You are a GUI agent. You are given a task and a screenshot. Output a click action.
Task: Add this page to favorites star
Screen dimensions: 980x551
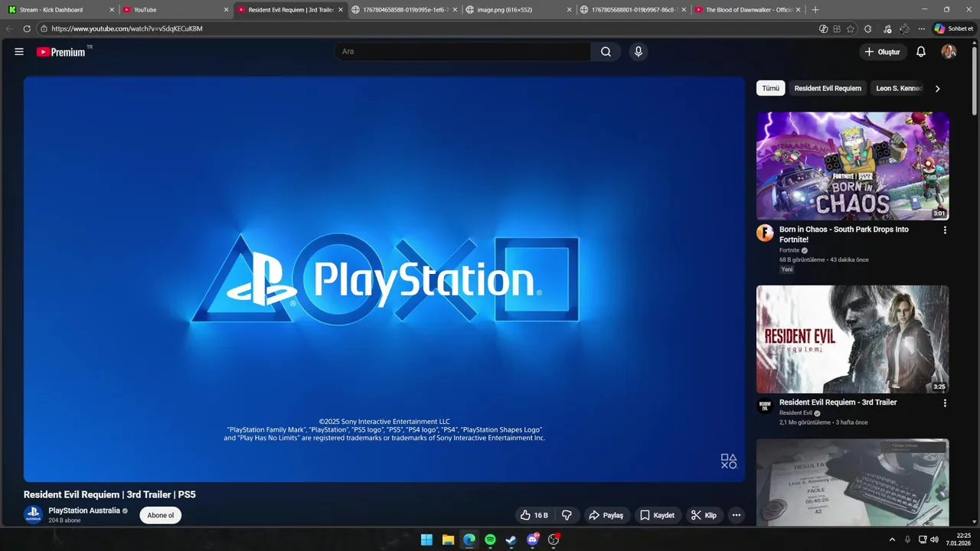pyautogui.click(x=851, y=28)
